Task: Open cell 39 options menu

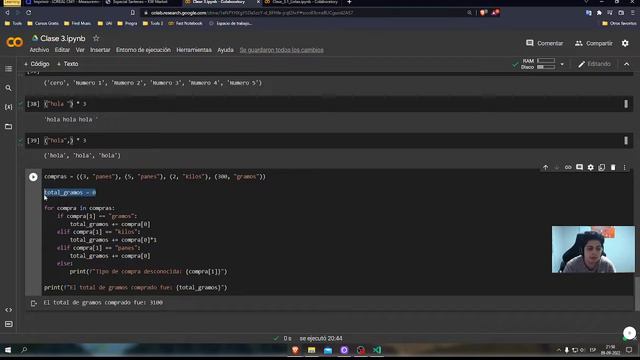Action: (626, 141)
